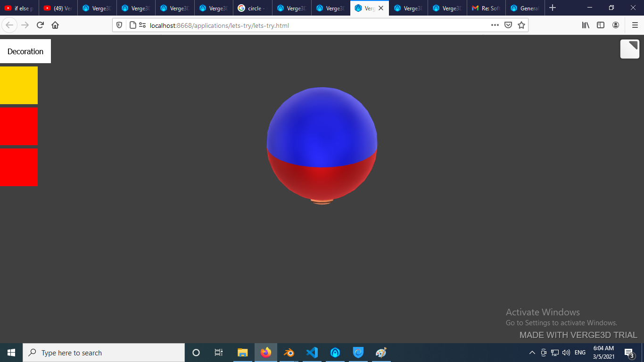Toggle the Firefox sidebar view
The height and width of the screenshot is (362, 644).
point(601,25)
